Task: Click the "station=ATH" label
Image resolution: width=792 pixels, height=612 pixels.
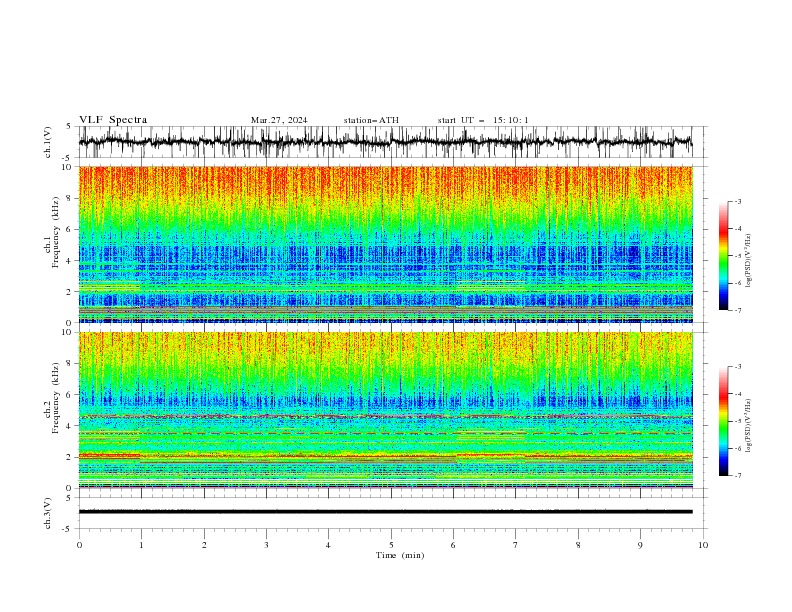Action: [371, 120]
